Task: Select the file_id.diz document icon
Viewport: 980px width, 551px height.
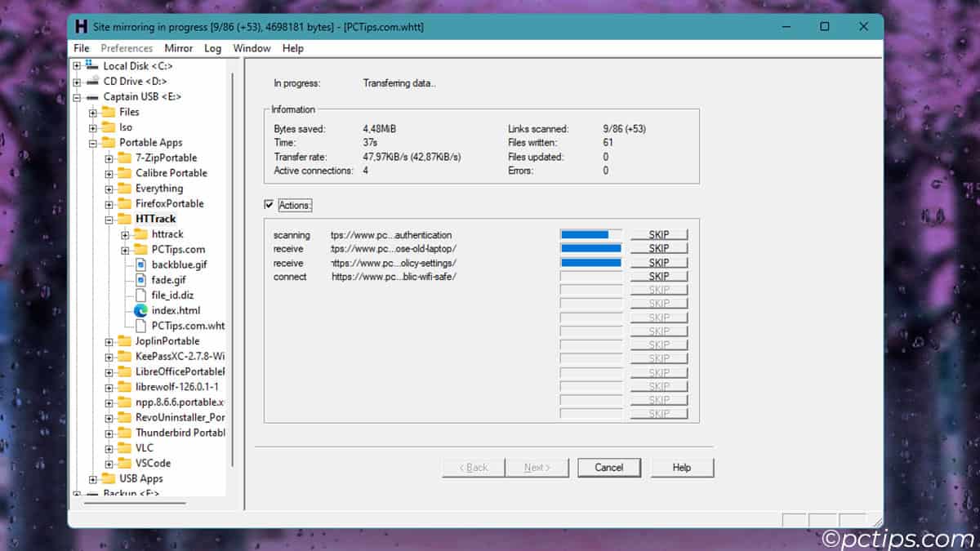Action: click(x=140, y=295)
